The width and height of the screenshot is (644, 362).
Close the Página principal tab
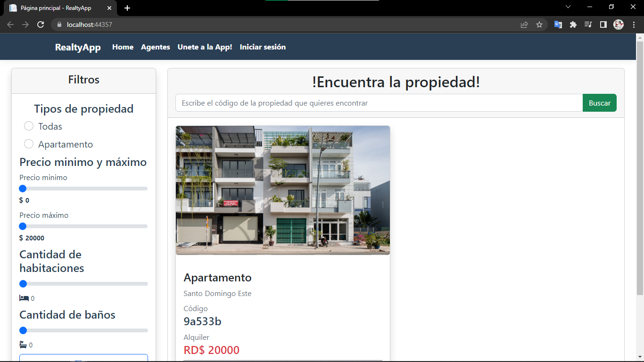[110, 8]
